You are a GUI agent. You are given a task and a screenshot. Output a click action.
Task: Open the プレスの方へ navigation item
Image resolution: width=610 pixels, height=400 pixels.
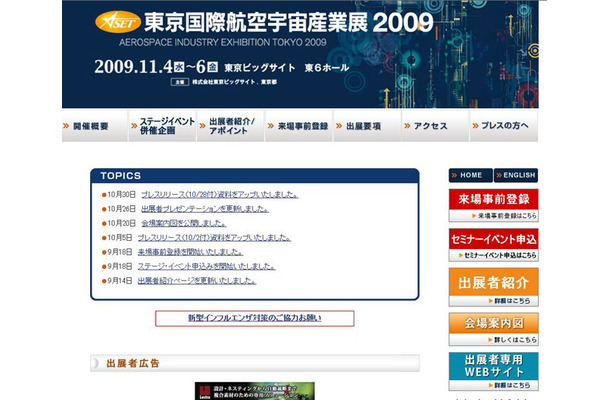point(504,126)
